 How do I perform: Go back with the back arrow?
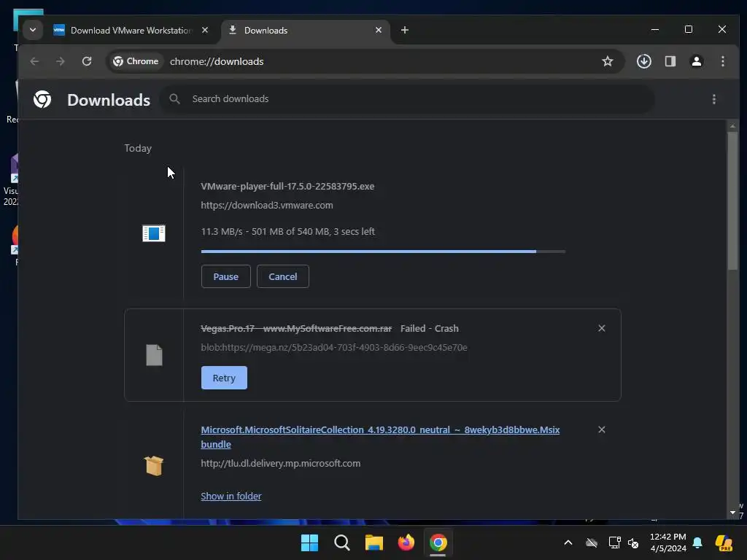(x=34, y=61)
